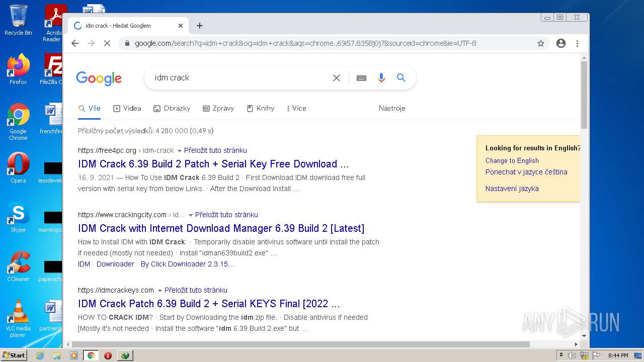644x362 pixels.
Task: Open 'Nastavení jazyka' language settings
Action: [x=512, y=189]
